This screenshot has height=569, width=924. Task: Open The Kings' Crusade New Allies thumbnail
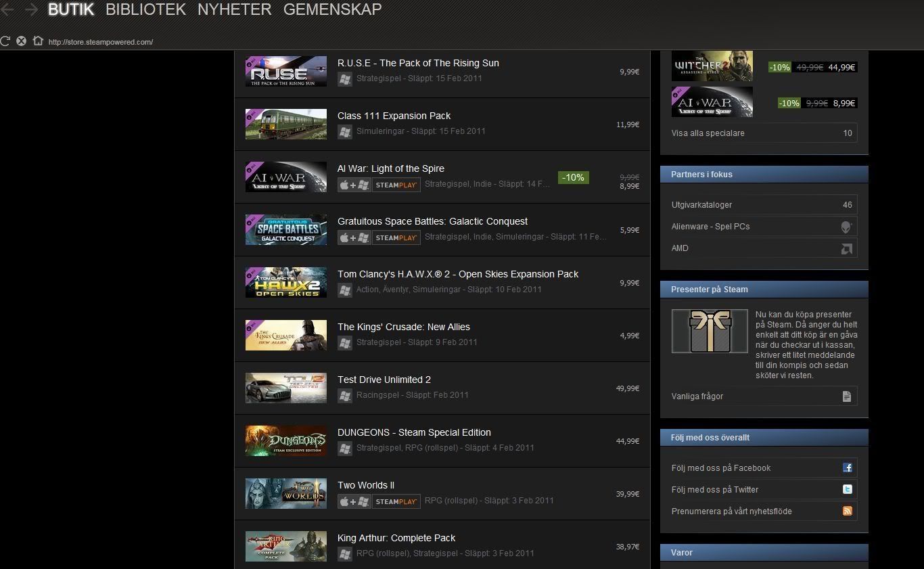point(286,335)
